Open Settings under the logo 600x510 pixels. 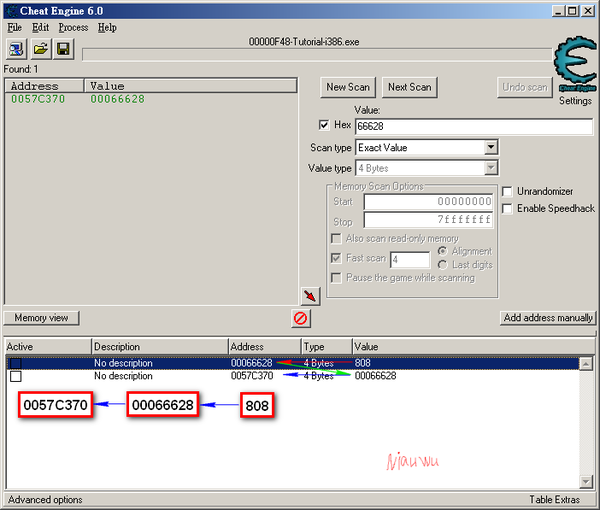[x=575, y=101]
